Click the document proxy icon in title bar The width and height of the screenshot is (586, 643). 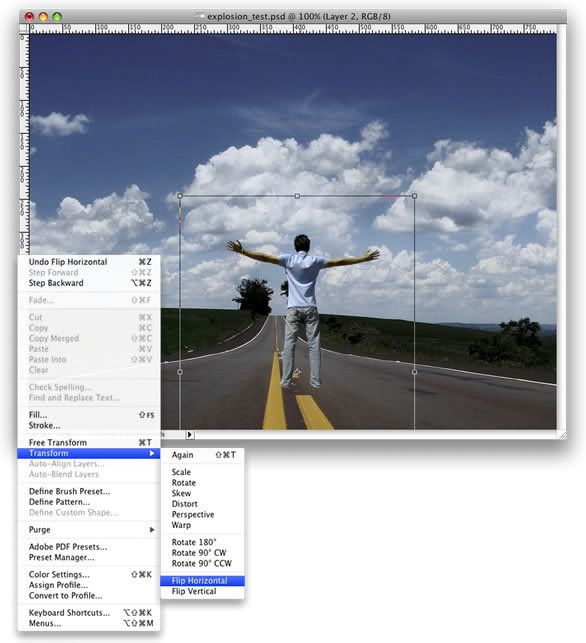coord(200,17)
